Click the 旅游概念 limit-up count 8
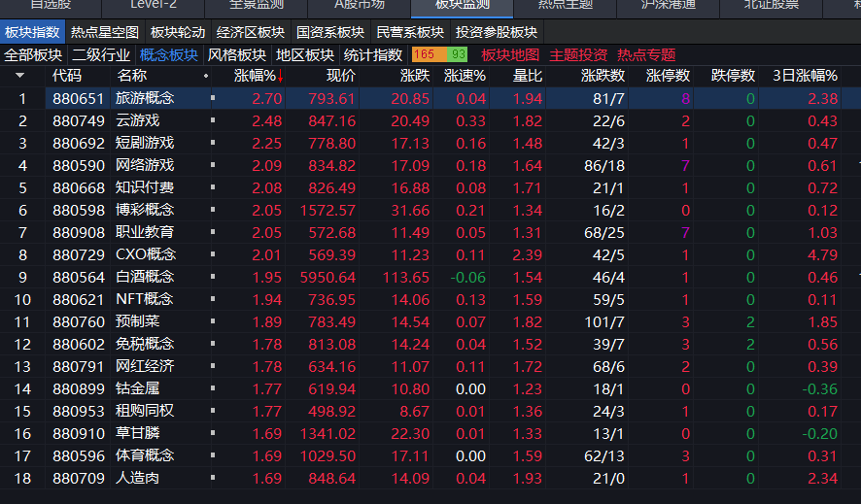861x504 pixels. (685, 99)
